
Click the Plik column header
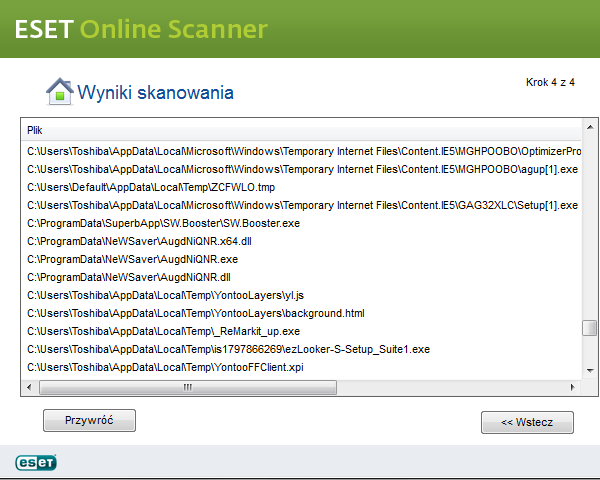(302, 131)
